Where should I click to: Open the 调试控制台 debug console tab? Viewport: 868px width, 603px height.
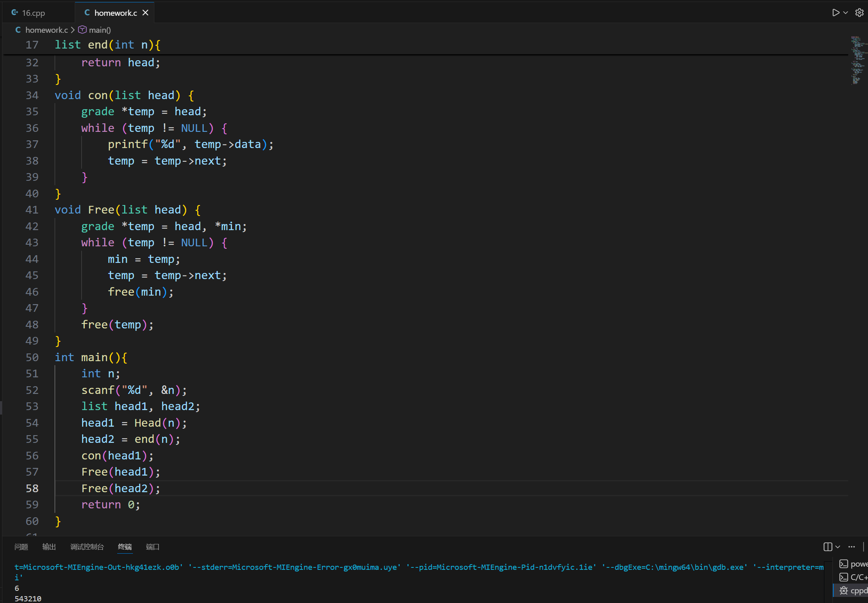(87, 547)
